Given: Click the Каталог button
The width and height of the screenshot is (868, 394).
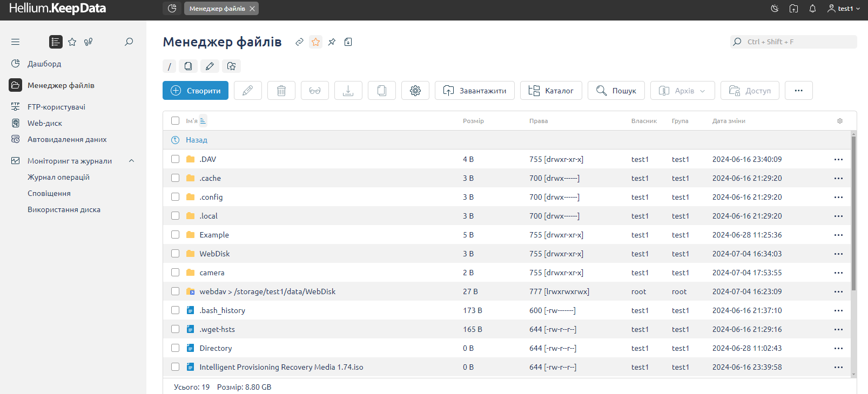Looking at the screenshot, I should 551,91.
